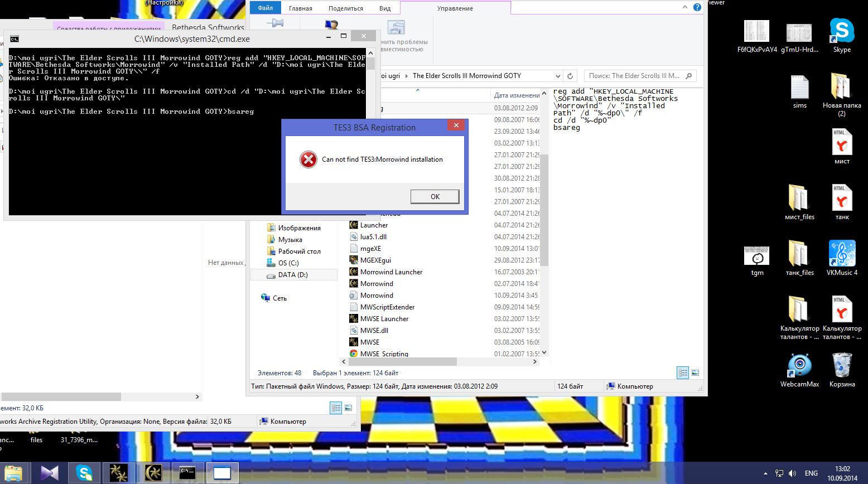The image size is (868, 484).
Task: Open Новая папка (2) desktop folder
Action: click(842, 95)
